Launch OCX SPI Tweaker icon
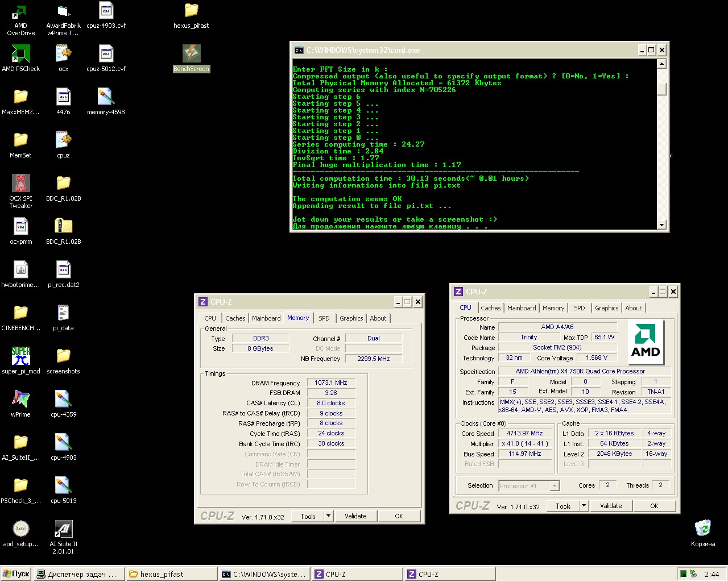This screenshot has height=582, width=728. tap(20, 184)
